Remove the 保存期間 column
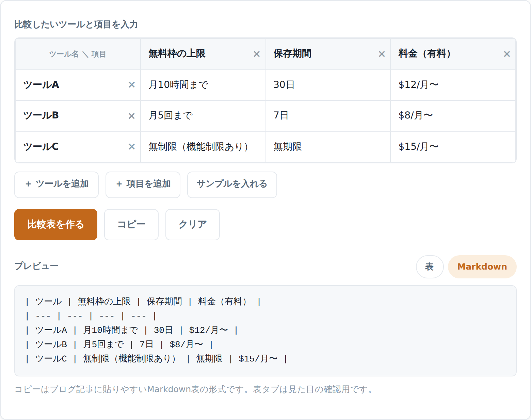531x420 pixels. click(x=382, y=54)
